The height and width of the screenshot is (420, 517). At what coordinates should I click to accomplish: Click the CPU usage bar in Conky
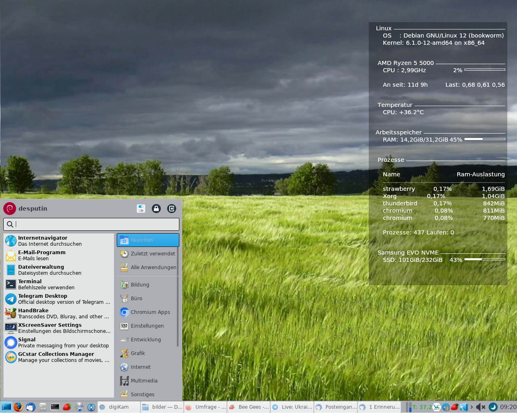tap(485, 70)
